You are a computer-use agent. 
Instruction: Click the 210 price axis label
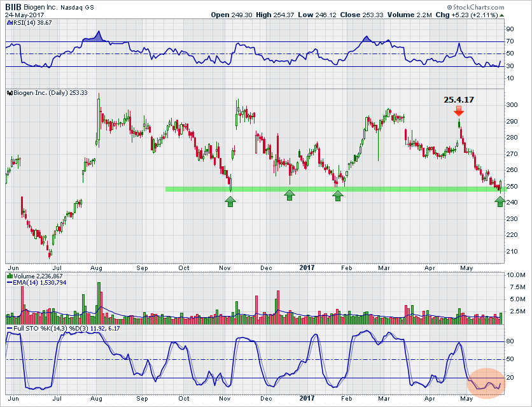coord(512,252)
